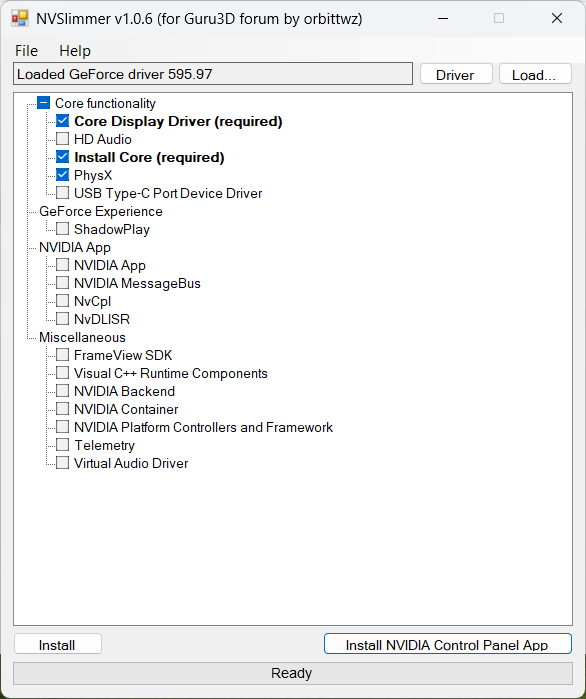586x699 pixels.
Task: Uncheck the PhysX component
Action: point(62,175)
